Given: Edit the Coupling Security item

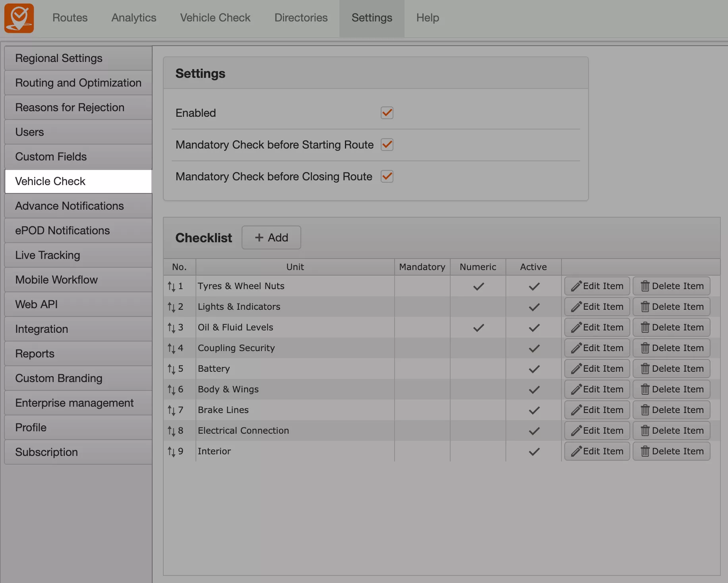Looking at the screenshot, I should click(x=597, y=348).
